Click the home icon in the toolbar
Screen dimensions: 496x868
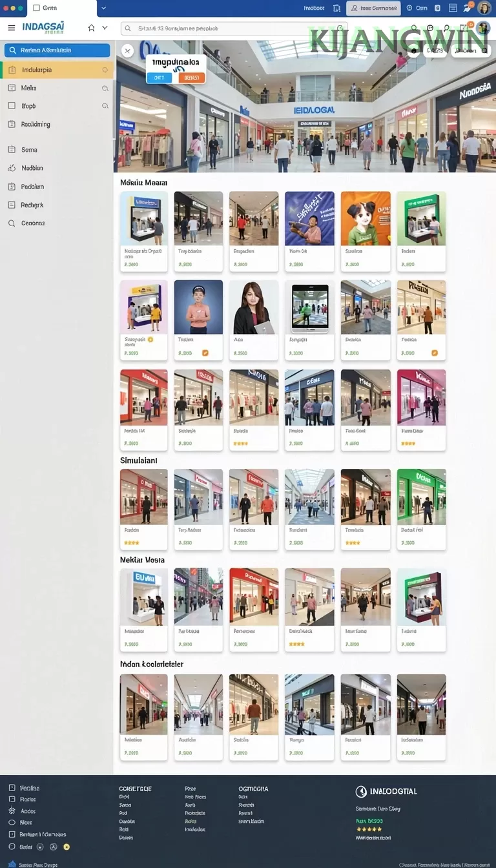[x=91, y=28]
